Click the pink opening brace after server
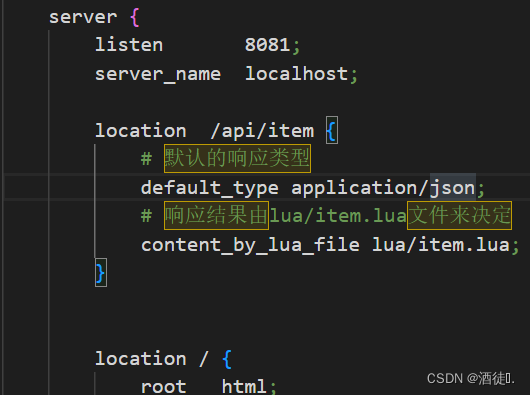 click(x=135, y=17)
